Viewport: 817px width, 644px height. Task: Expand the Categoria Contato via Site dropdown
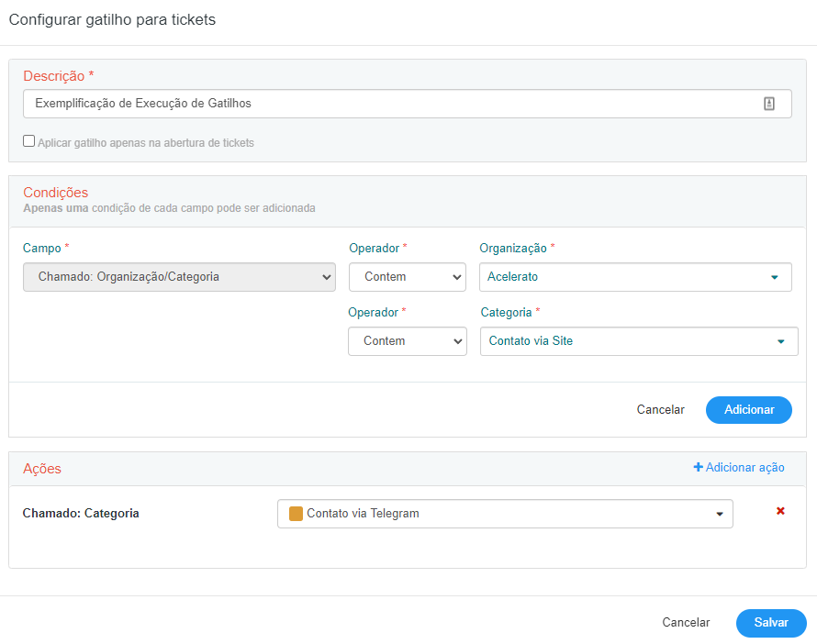click(x=639, y=341)
